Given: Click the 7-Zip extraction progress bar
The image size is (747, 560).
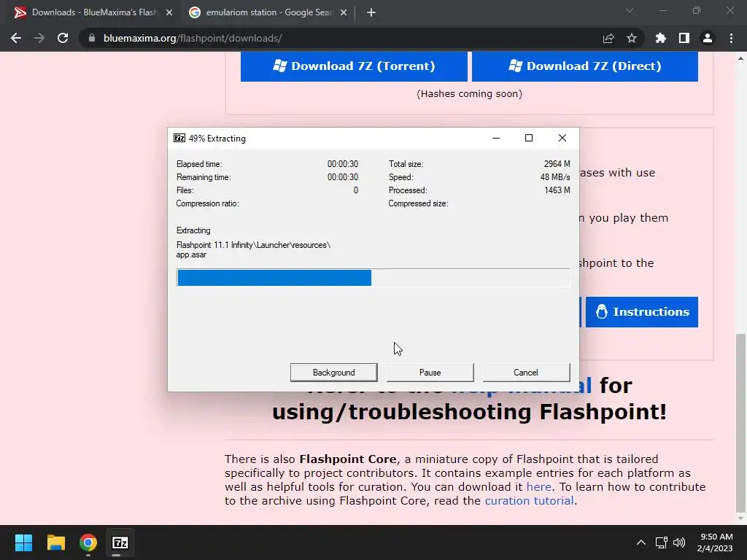Looking at the screenshot, I should coord(373,278).
